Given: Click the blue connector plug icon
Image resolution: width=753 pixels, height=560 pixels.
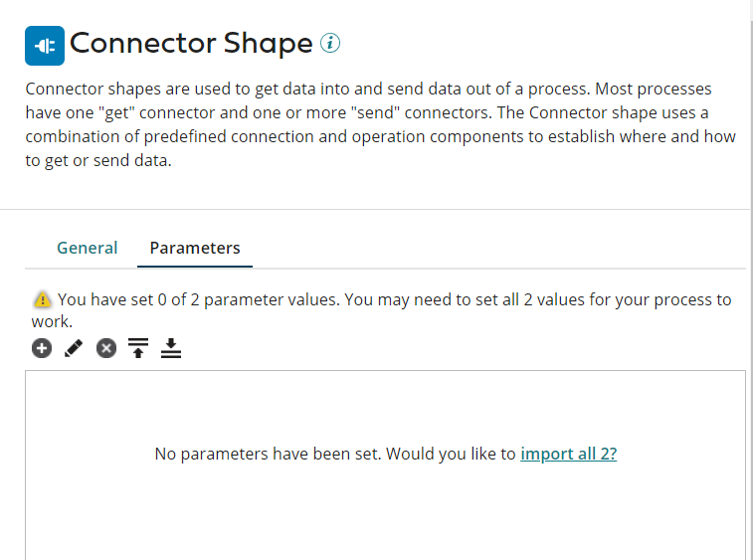Looking at the screenshot, I should 44,46.
